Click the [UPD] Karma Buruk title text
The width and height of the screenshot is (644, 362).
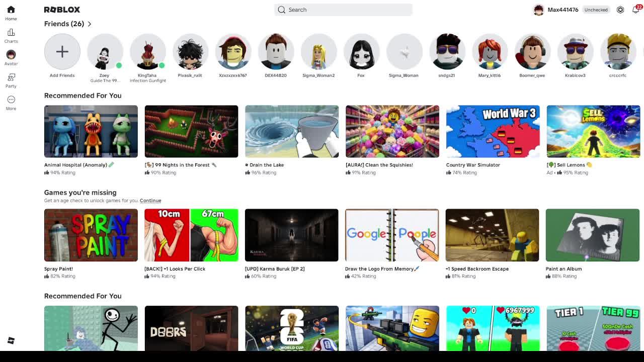[275, 269]
